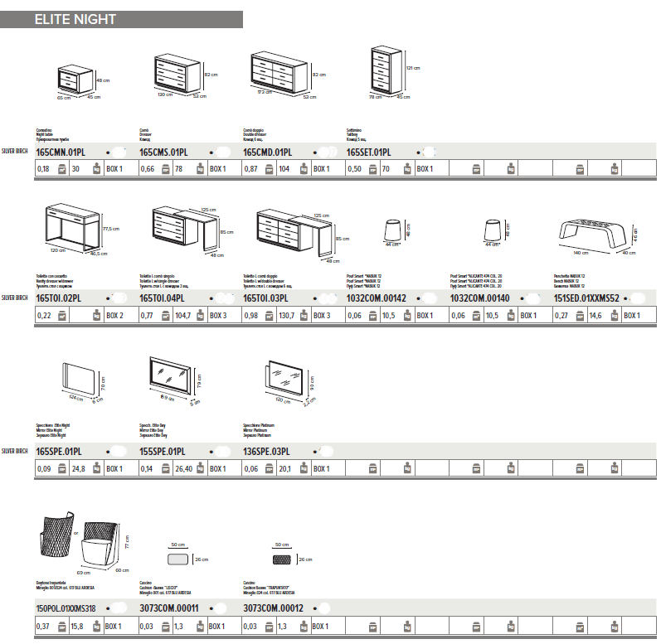The width and height of the screenshot is (661, 644).
Task: Click the weight icon after value 130,7
Action: click(304, 316)
